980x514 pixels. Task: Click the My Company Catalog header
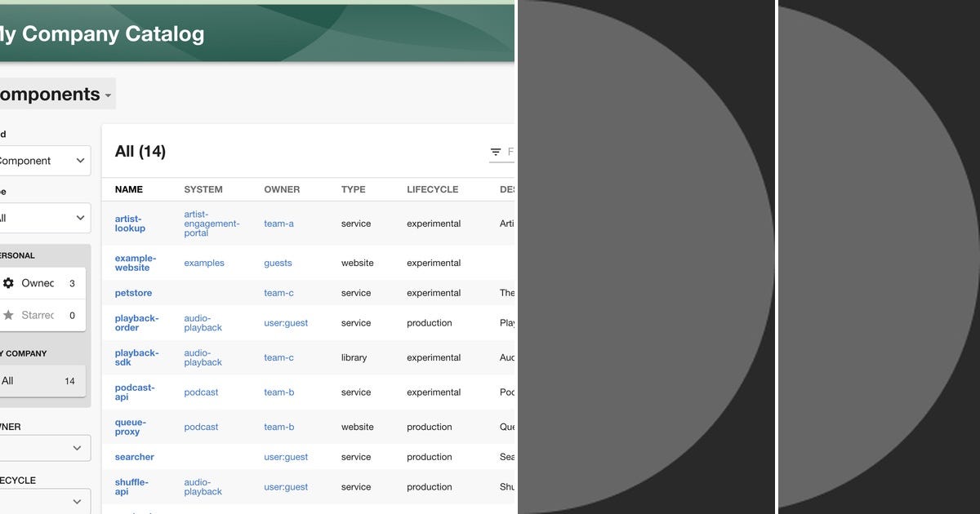pos(102,34)
